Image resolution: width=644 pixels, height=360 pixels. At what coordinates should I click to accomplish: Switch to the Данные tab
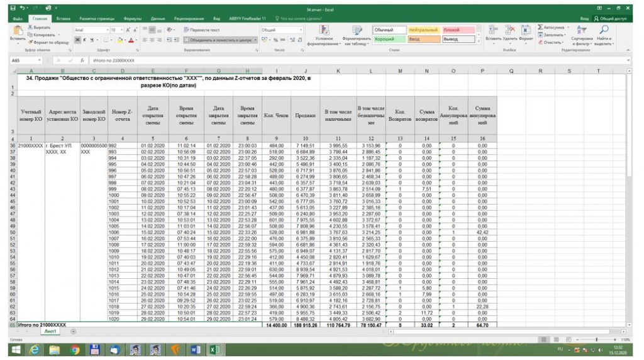(158, 18)
